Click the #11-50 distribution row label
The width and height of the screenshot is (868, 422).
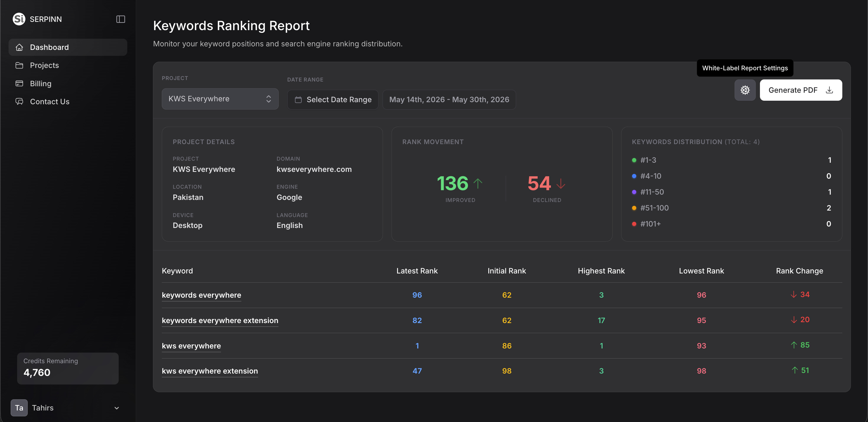pos(652,192)
